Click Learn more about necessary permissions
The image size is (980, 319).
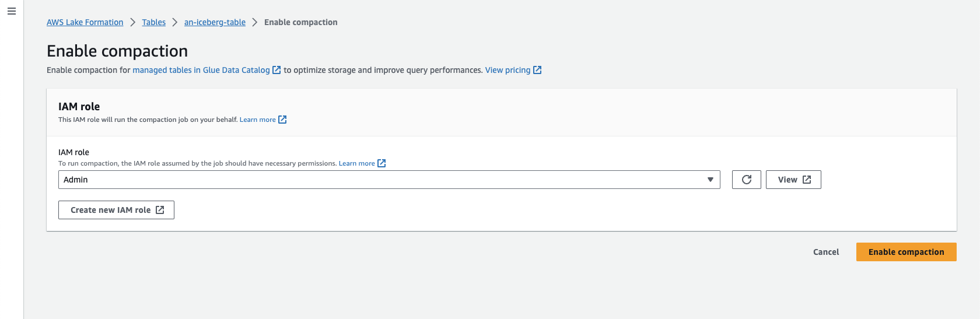tap(356, 163)
